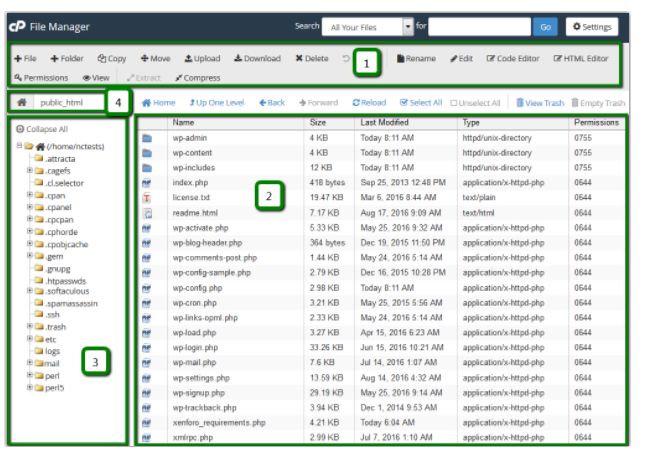The image size is (646, 459).
Task: Click the Go search button
Action: click(545, 27)
